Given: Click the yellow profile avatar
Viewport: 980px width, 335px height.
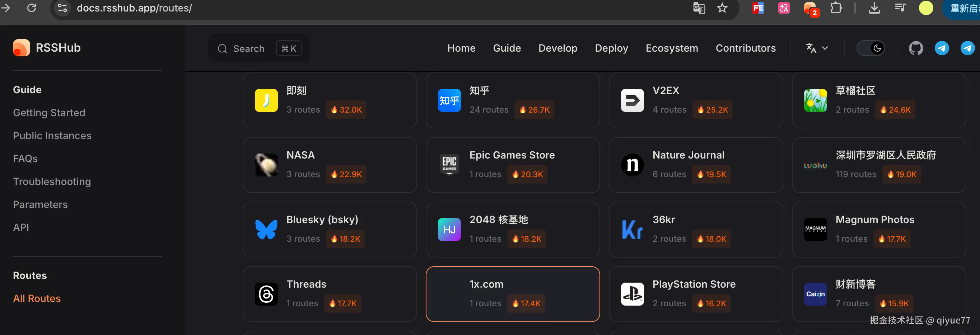Looking at the screenshot, I should pyautogui.click(x=926, y=8).
